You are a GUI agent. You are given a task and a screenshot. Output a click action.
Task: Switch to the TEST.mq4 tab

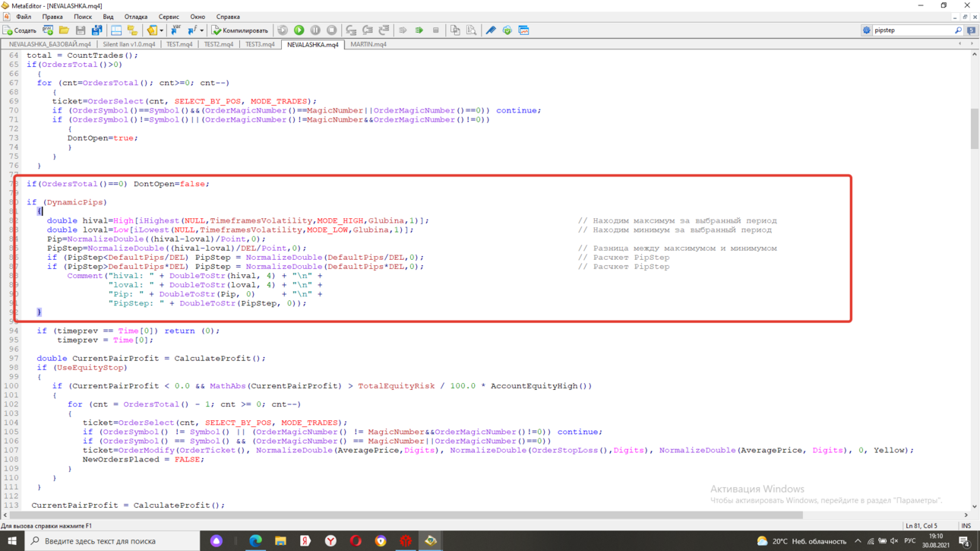[x=179, y=45]
